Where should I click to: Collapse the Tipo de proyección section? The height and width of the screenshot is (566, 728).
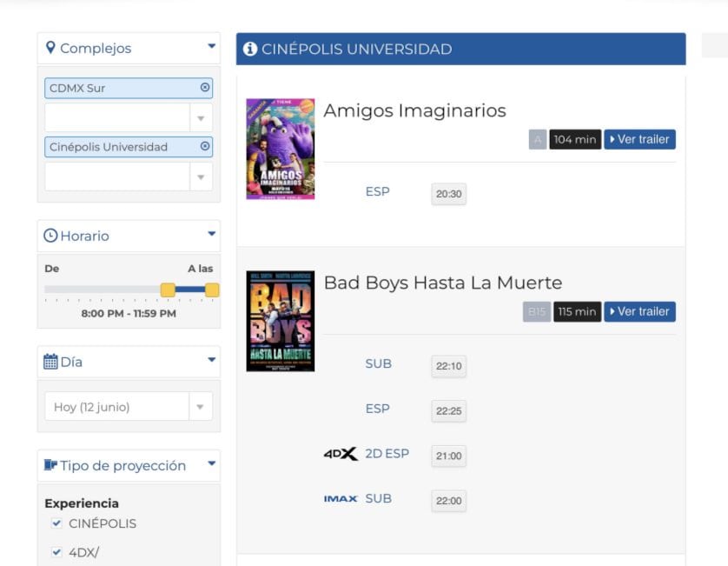pos(211,465)
